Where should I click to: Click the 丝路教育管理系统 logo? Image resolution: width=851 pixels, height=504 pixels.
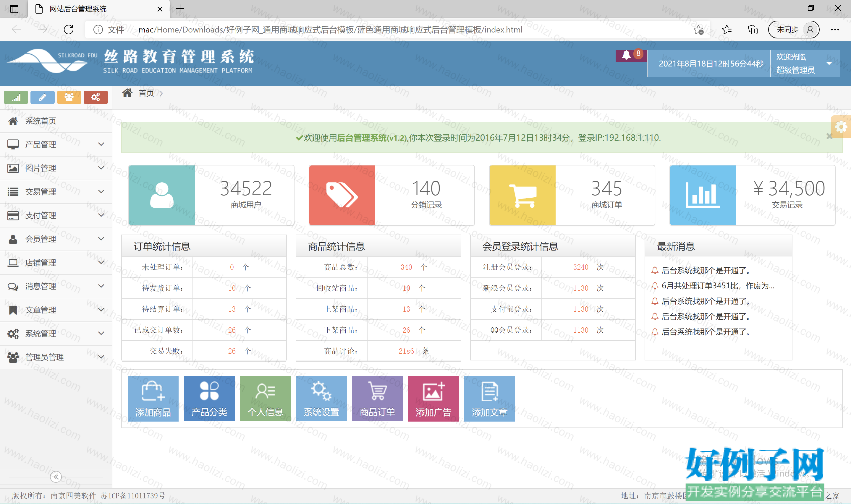pos(130,61)
